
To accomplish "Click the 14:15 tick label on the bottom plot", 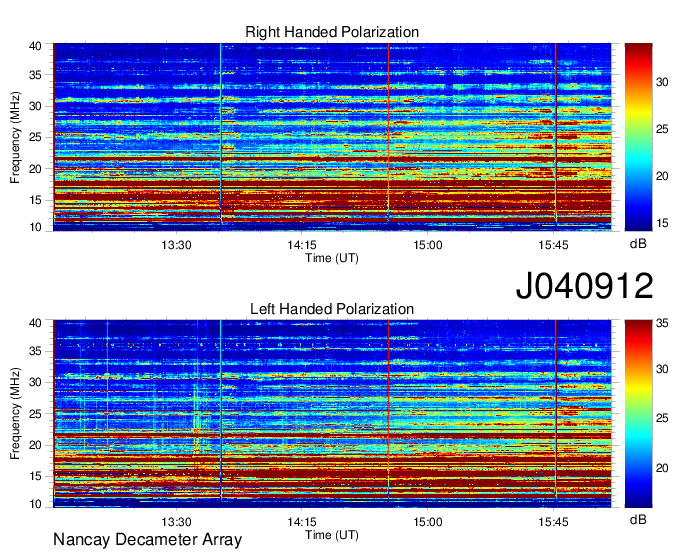I will pyautogui.click(x=302, y=522).
